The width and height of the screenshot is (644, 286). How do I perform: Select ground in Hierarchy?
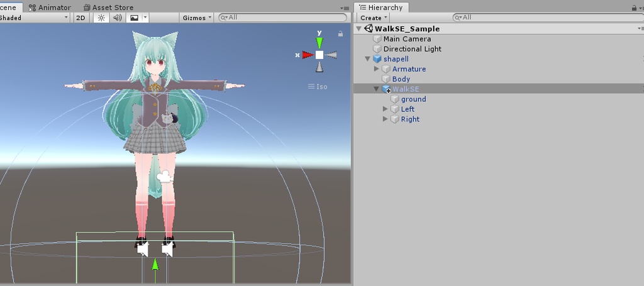[x=414, y=99]
